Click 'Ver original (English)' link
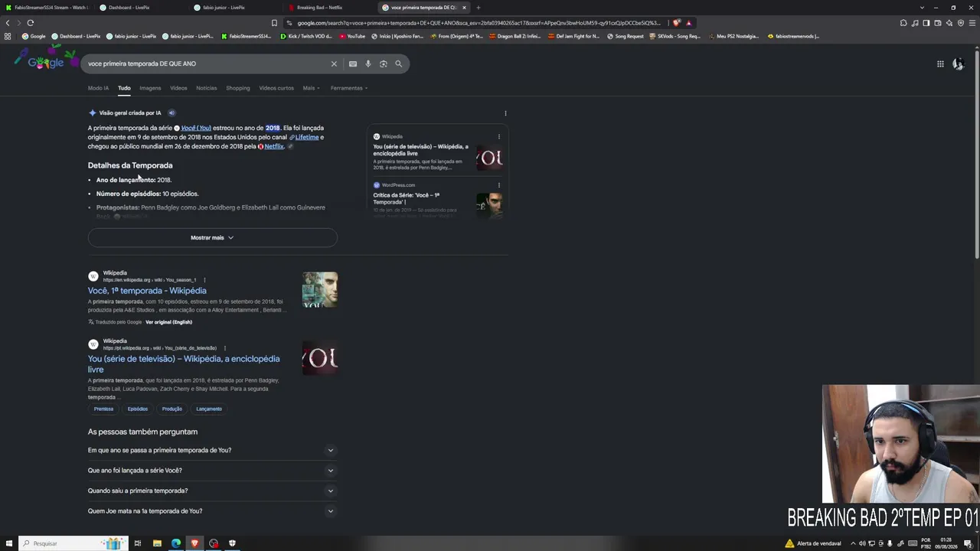 point(168,322)
